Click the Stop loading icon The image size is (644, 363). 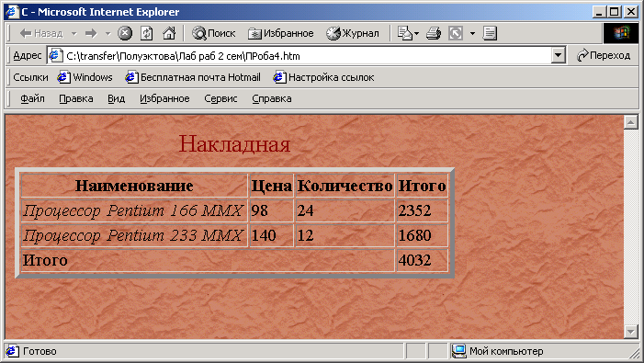coord(125,33)
